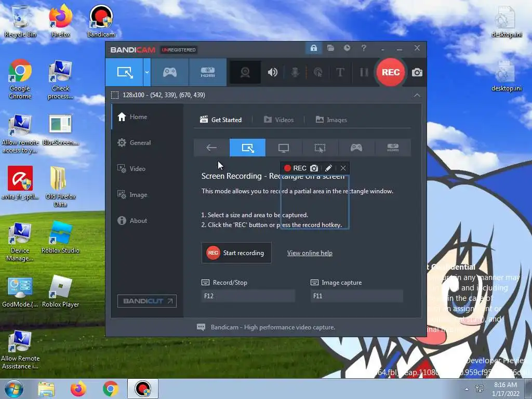
Task: Open File Explorer from taskbar
Action: pyautogui.click(x=46, y=389)
